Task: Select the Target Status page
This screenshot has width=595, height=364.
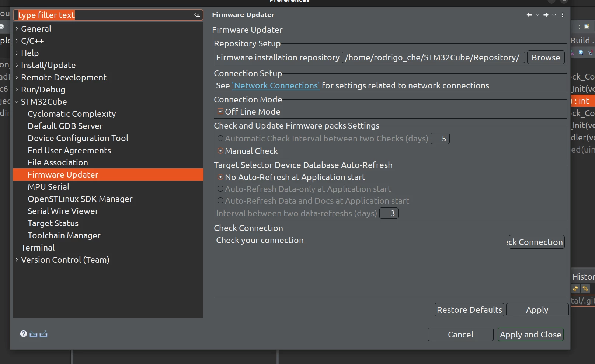Action: click(x=53, y=223)
